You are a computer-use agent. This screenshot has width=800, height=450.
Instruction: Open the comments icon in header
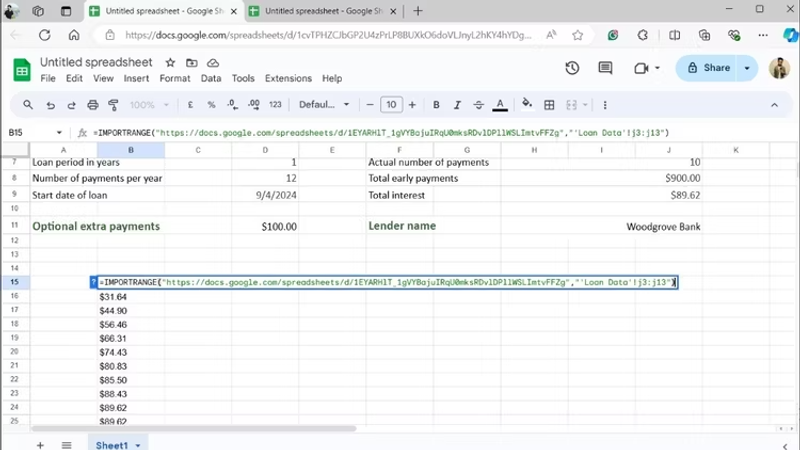tap(606, 68)
